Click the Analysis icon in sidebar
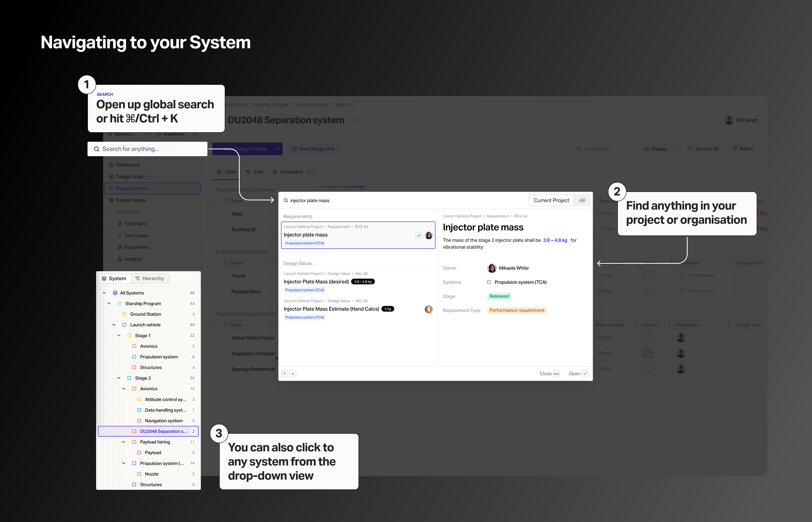 coord(120,259)
